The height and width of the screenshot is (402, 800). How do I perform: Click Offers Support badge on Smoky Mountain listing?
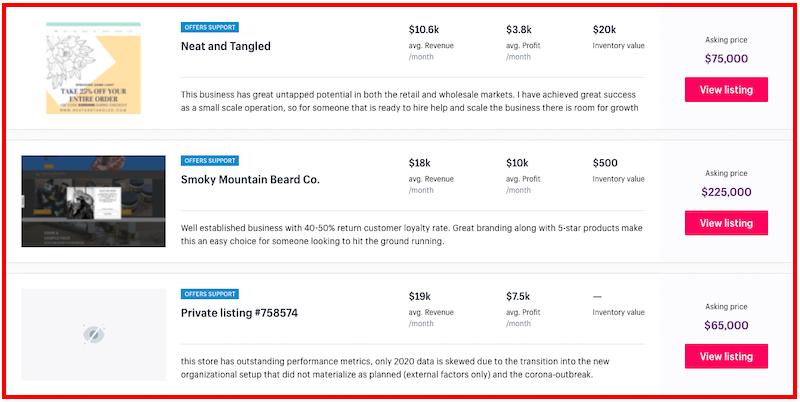[x=210, y=161]
